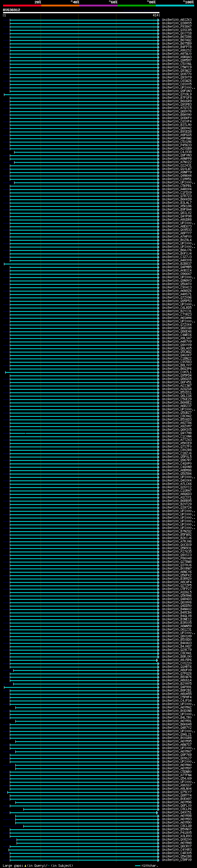The image size is (197, 868).
Task: Select the label UniRef100_Q93W22
Action: tap(177, 71)
